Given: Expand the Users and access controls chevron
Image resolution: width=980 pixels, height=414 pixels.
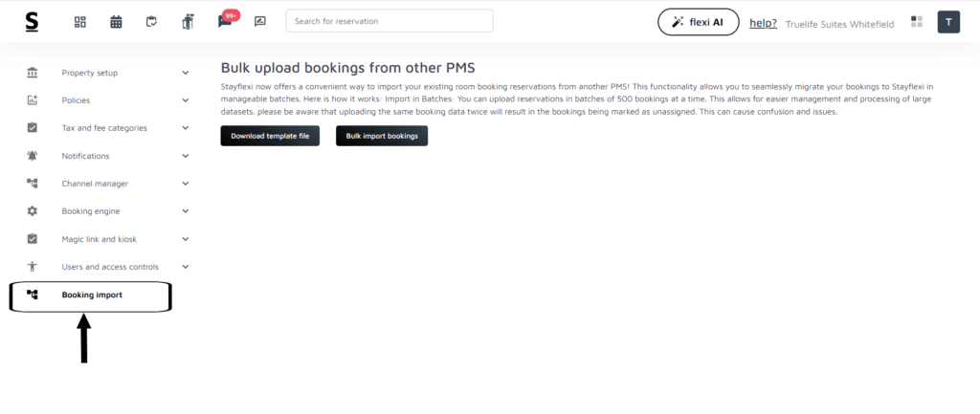Looking at the screenshot, I should point(186,267).
